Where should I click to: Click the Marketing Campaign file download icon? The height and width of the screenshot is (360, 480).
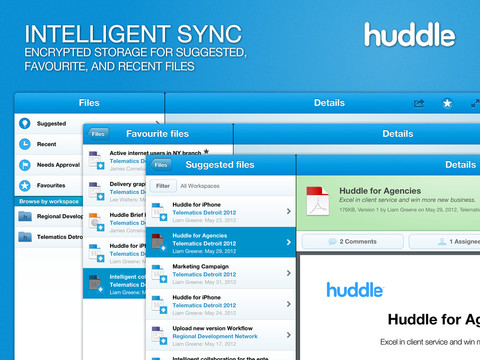click(163, 279)
